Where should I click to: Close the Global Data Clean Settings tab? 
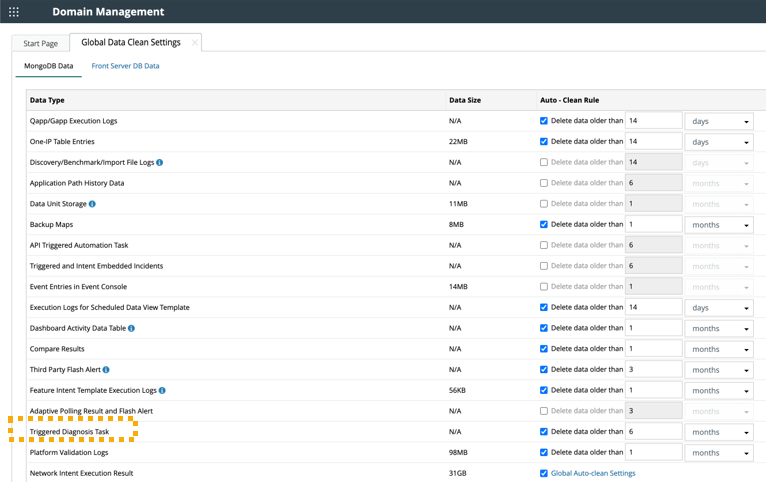[x=194, y=43]
